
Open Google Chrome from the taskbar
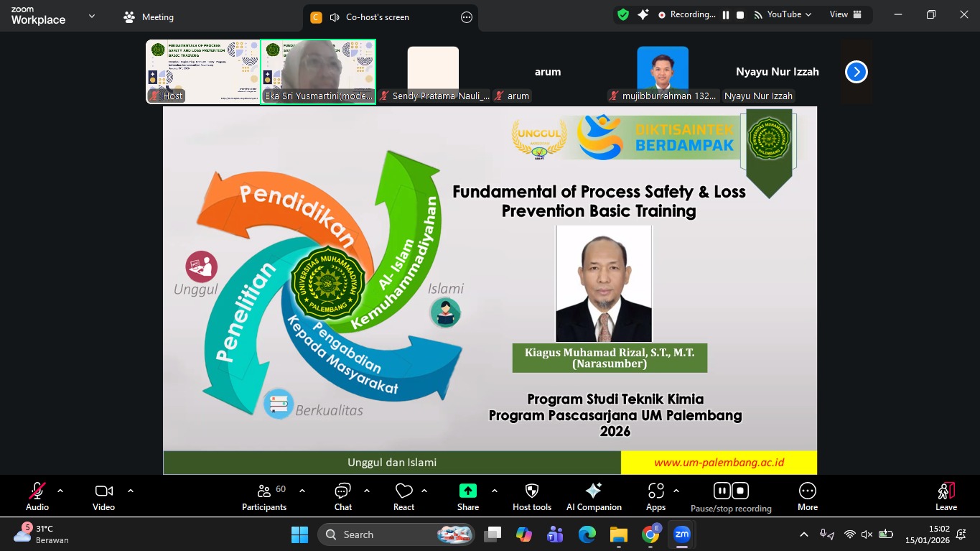point(650,534)
